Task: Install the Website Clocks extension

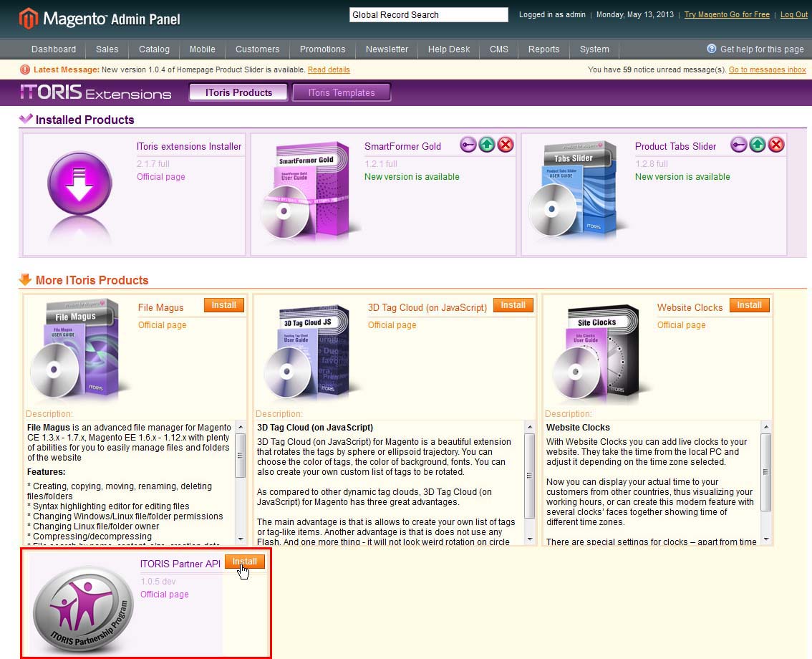Action: tap(749, 305)
